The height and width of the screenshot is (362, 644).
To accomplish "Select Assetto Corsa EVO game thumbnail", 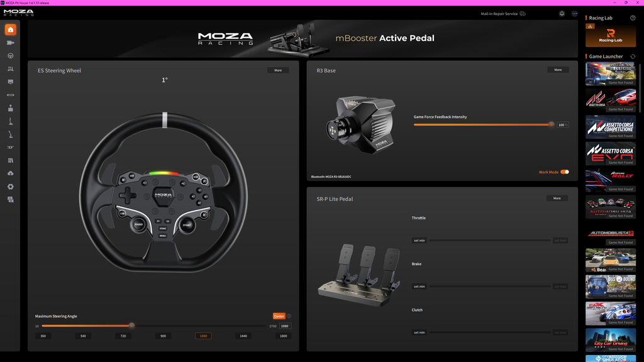I will point(610,153).
